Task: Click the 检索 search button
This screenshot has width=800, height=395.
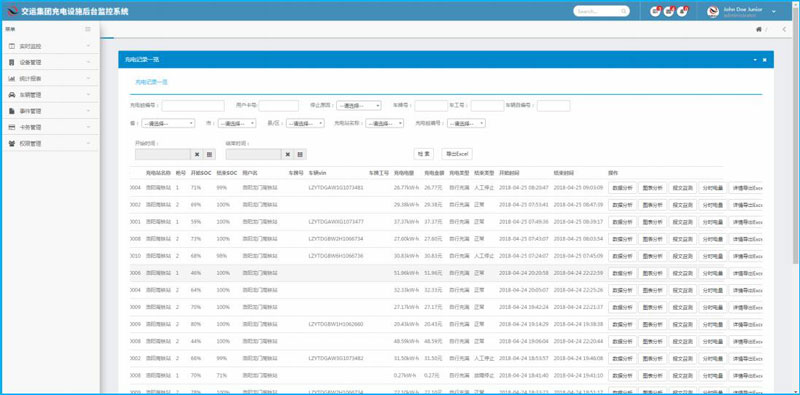Action: coord(423,154)
